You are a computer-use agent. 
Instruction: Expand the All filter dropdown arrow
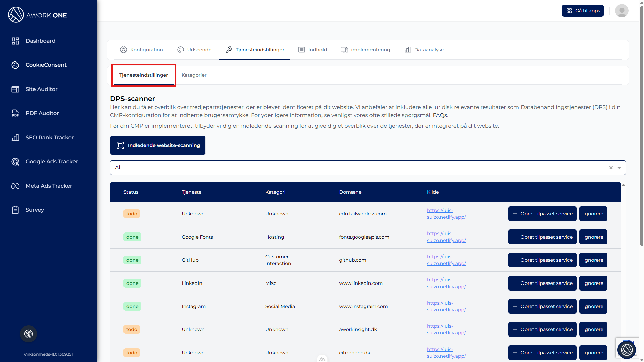click(619, 168)
